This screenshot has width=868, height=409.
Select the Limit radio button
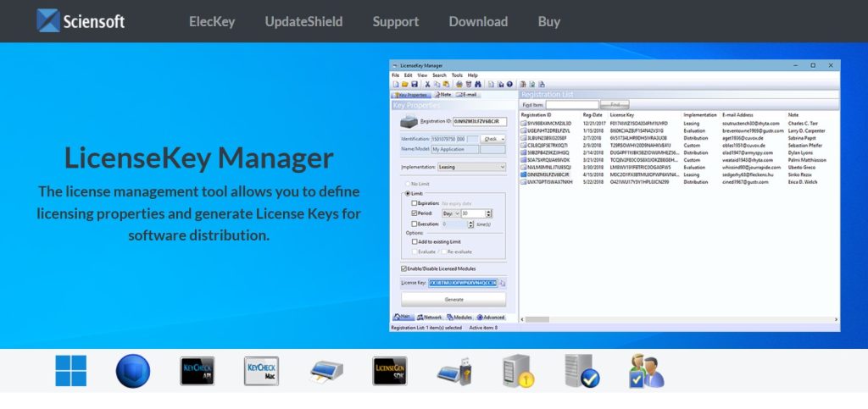408,193
